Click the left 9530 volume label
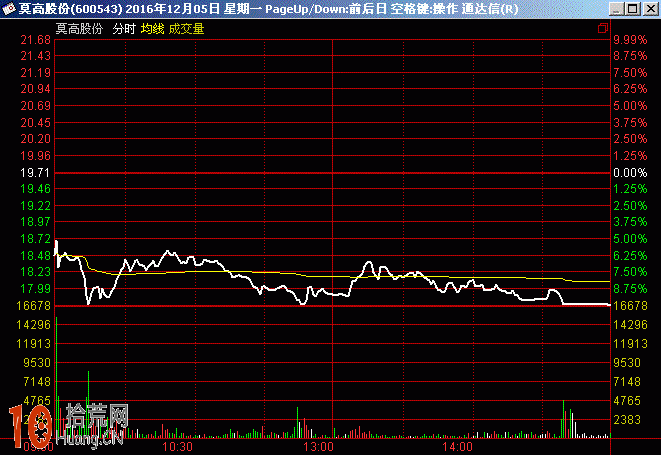 coord(37,363)
